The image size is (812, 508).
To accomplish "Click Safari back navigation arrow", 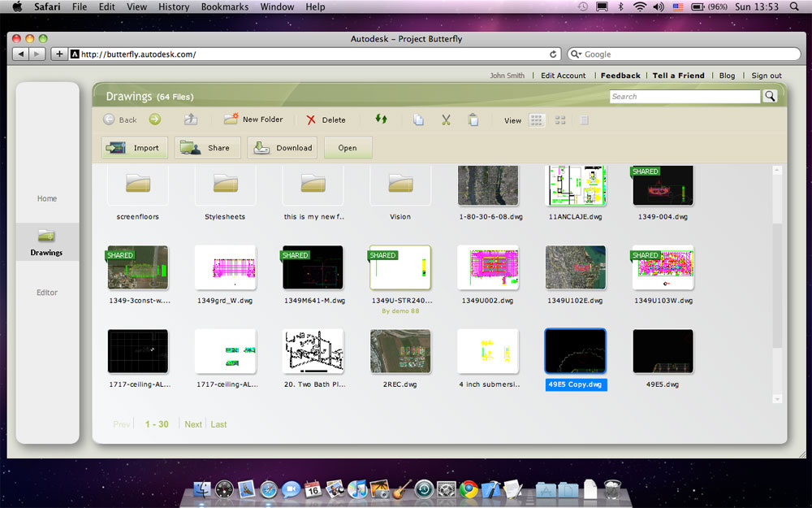I will [x=21, y=54].
